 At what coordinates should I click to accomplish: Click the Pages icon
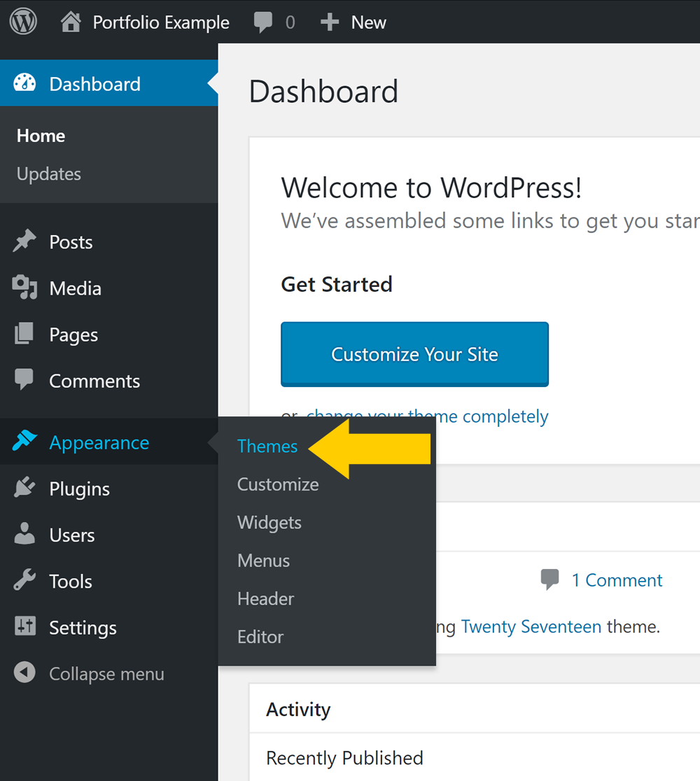coord(24,333)
